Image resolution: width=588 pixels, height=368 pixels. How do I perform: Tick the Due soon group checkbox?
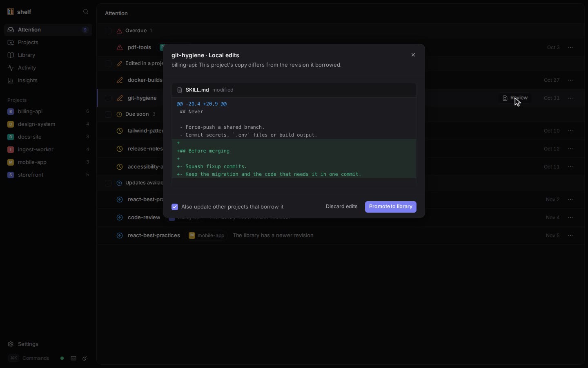pos(108,115)
